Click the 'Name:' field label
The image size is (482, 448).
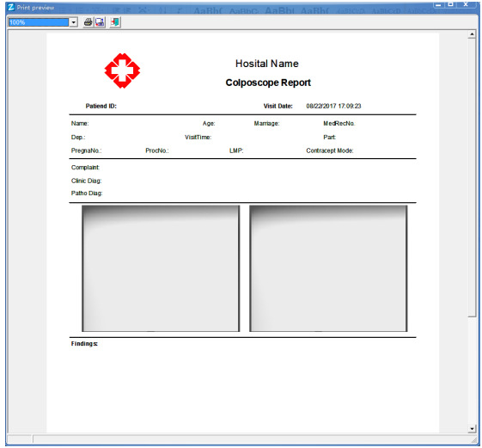80,123
